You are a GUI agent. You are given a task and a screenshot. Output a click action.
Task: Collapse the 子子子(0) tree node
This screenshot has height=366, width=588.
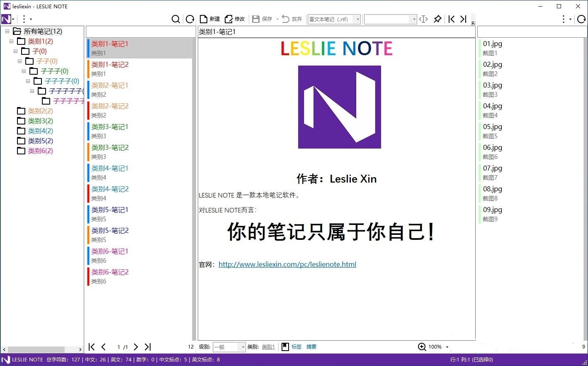tap(24, 71)
